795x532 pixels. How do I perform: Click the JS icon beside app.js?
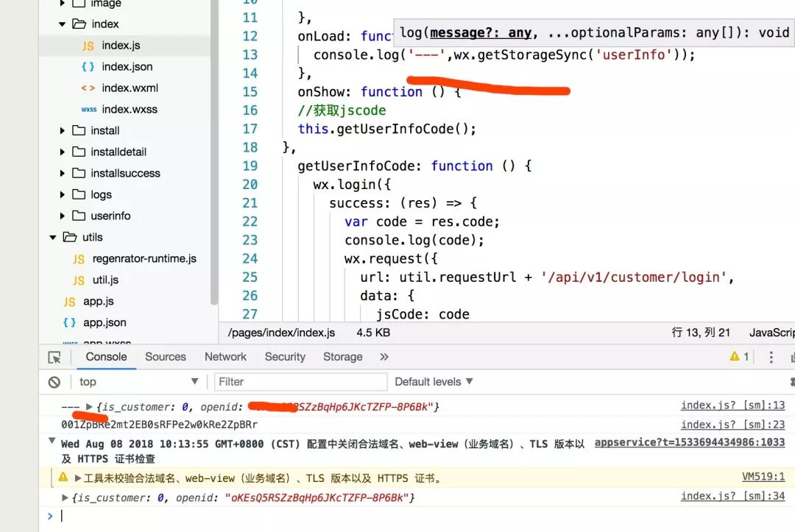click(x=69, y=302)
